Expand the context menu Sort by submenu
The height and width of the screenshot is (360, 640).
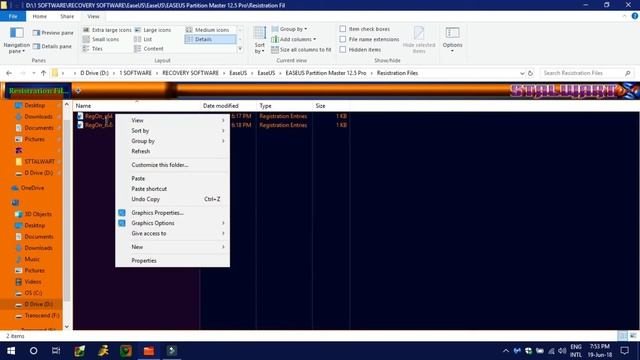point(172,131)
